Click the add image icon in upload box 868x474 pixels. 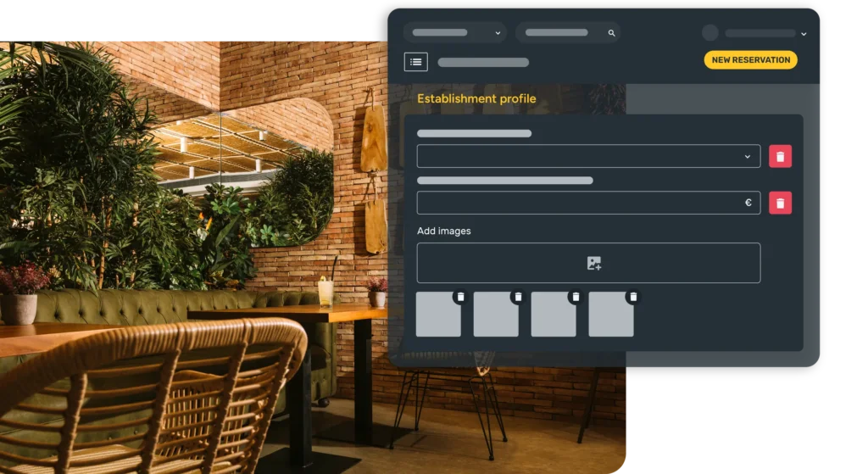(x=593, y=264)
